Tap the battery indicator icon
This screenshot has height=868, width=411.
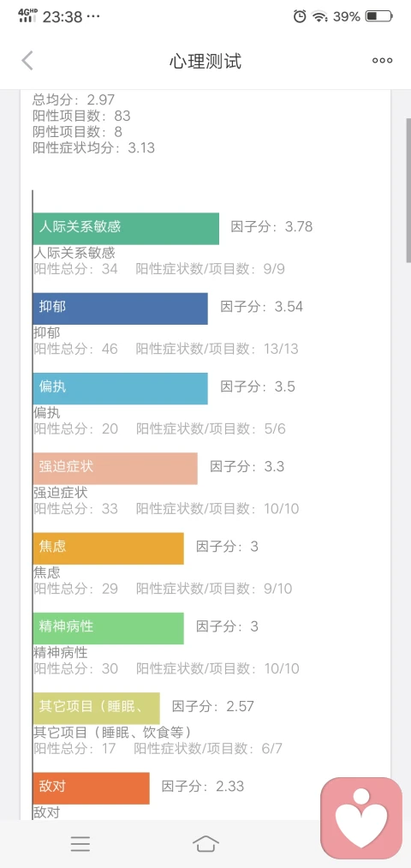pyautogui.click(x=379, y=16)
